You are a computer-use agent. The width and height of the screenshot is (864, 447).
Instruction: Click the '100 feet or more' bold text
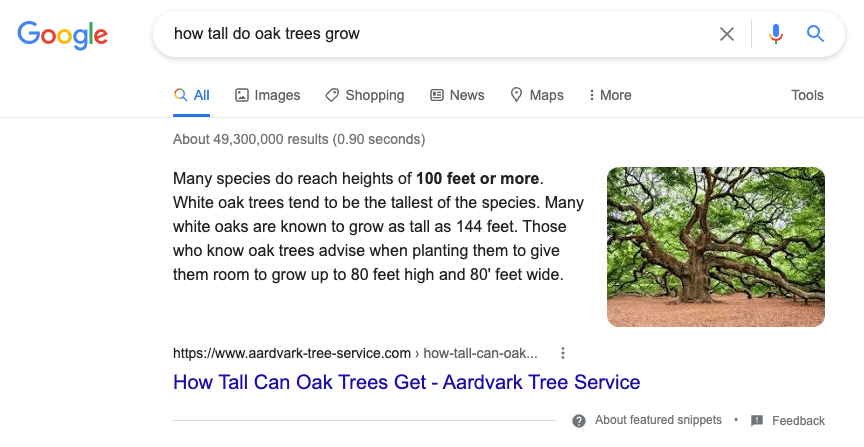point(477,179)
